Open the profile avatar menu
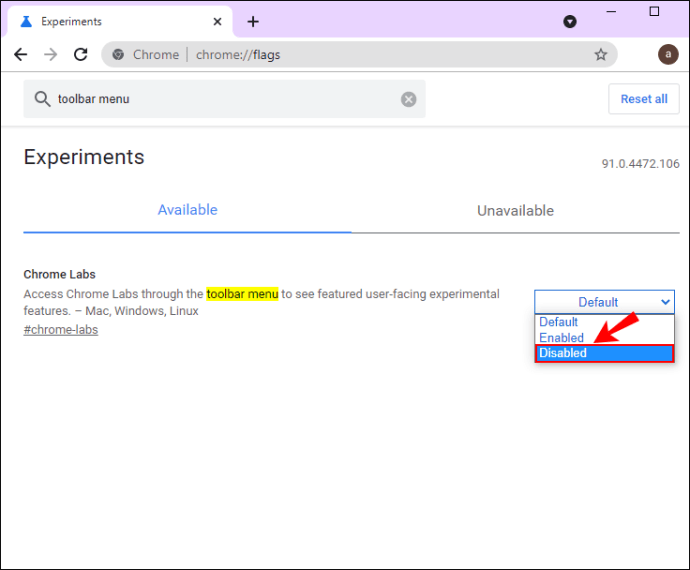The width and height of the screenshot is (690, 570). 668,55
